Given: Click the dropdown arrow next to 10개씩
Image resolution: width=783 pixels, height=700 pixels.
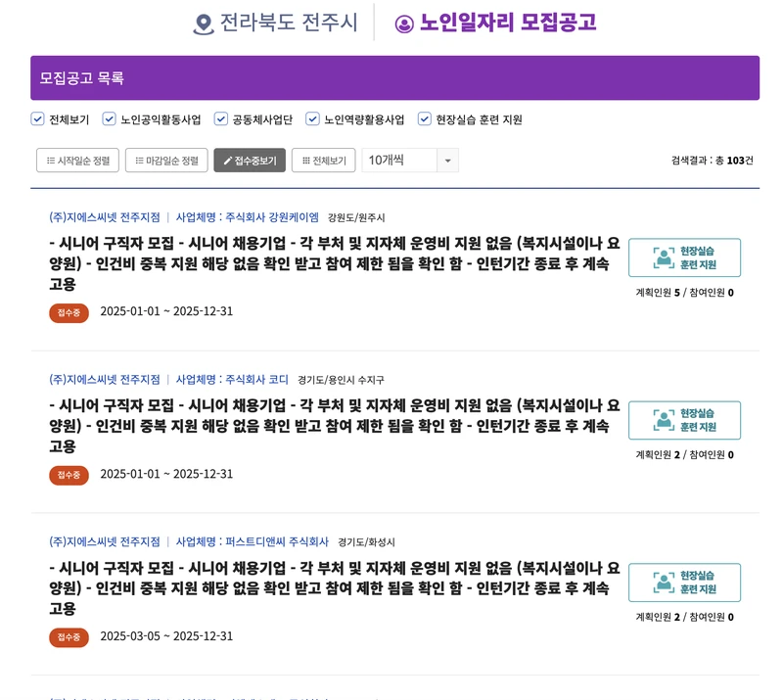Looking at the screenshot, I should coord(449,160).
